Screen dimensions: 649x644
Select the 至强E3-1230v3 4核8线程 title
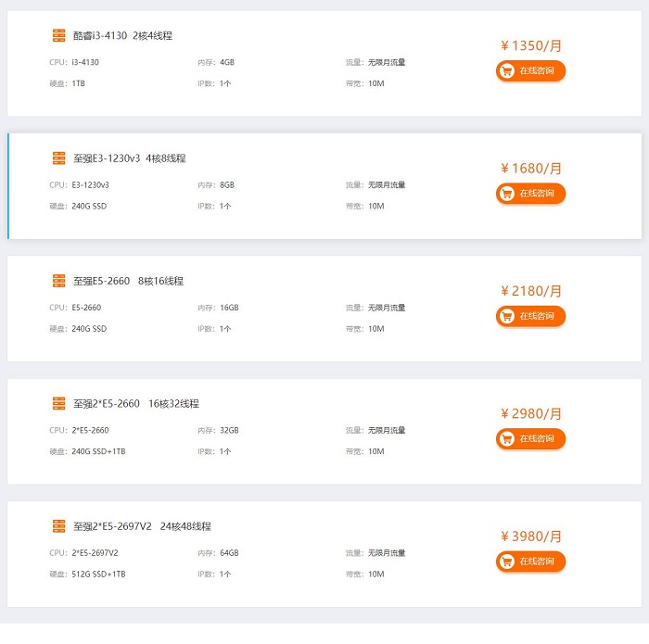129,158
